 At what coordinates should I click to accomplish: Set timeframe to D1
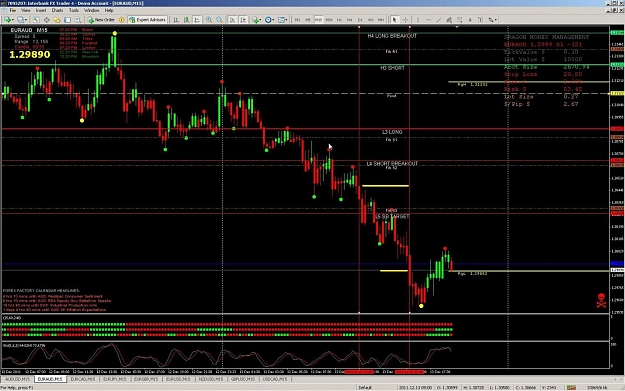point(360,20)
